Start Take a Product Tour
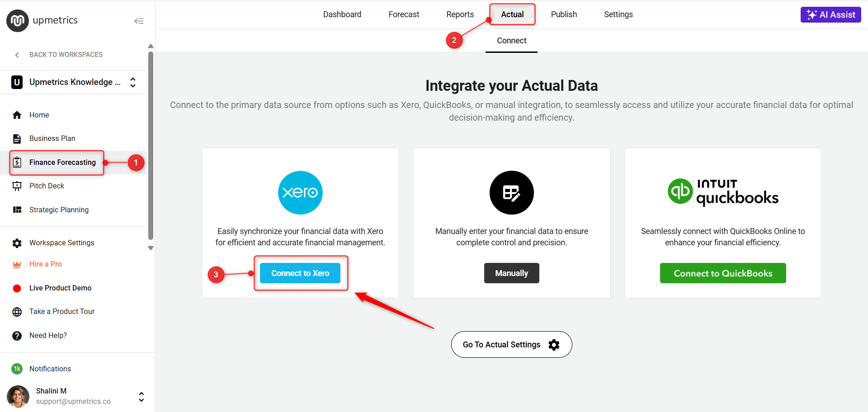Screen dimensions: 868x412 coord(62,312)
